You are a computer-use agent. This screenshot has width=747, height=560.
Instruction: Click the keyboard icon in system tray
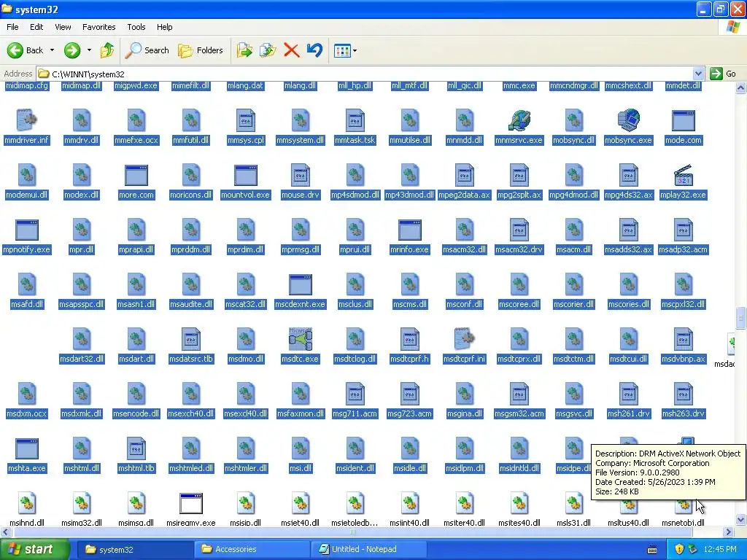click(x=652, y=550)
